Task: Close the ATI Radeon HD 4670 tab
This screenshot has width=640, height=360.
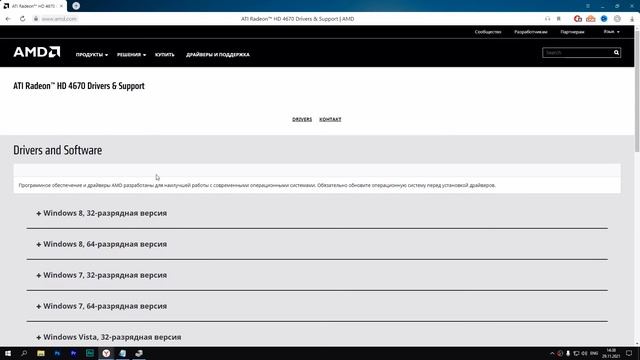Action: coord(61,6)
